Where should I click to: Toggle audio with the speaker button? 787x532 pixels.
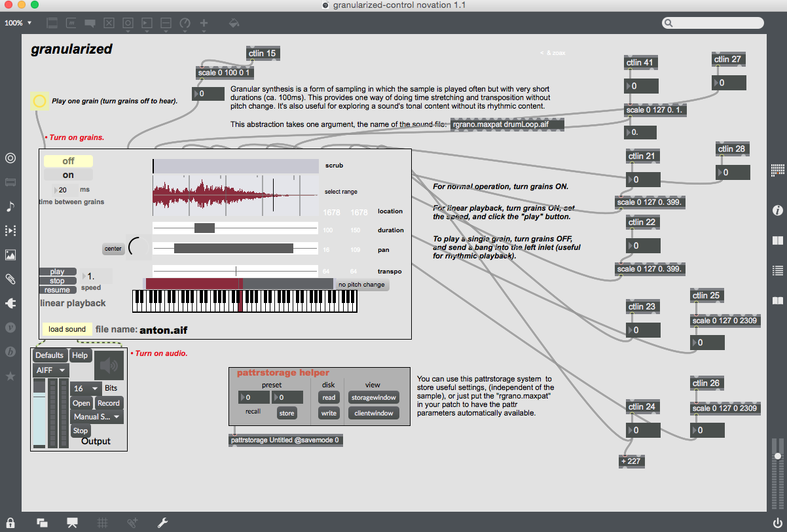[108, 364]
